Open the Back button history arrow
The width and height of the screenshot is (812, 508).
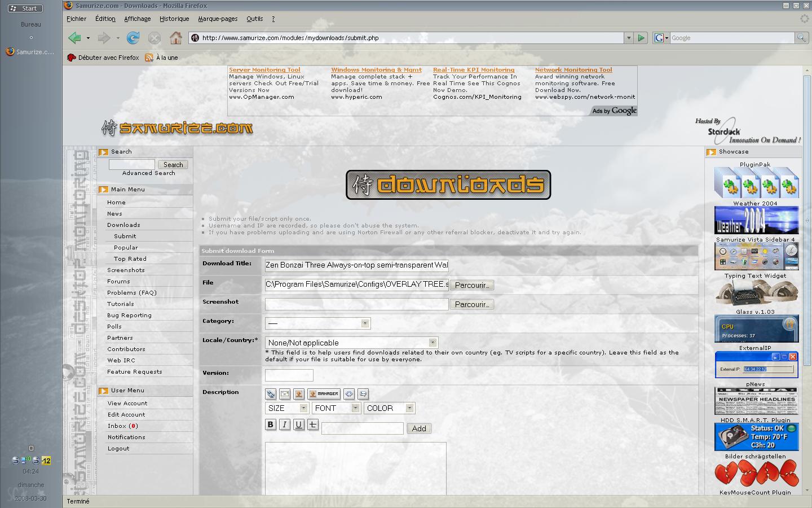88,38
